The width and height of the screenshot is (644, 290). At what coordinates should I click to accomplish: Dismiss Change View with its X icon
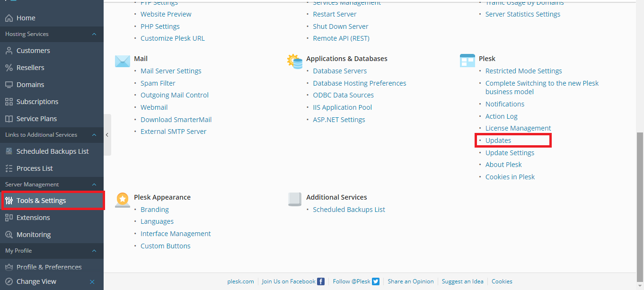coord(92,282)
